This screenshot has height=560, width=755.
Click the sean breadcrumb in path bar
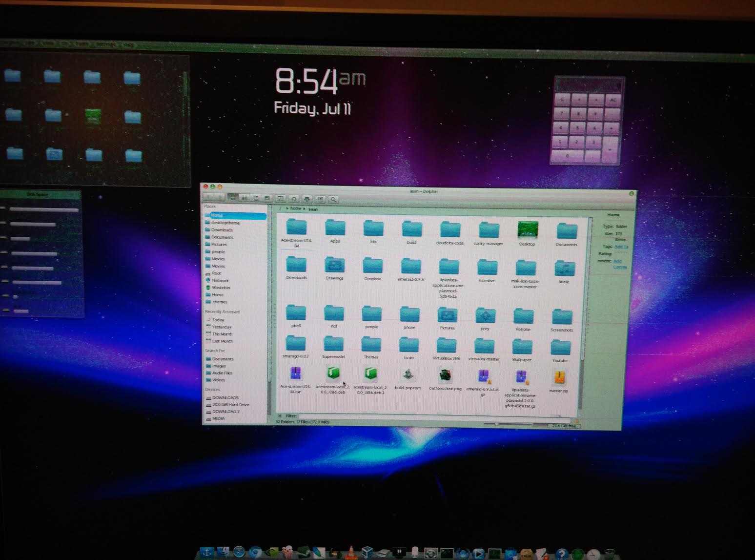313,209
